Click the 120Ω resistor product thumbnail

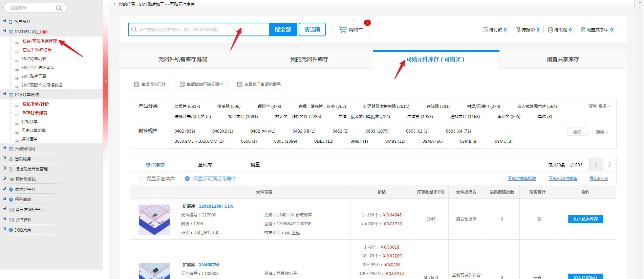[x=154, y=219]
